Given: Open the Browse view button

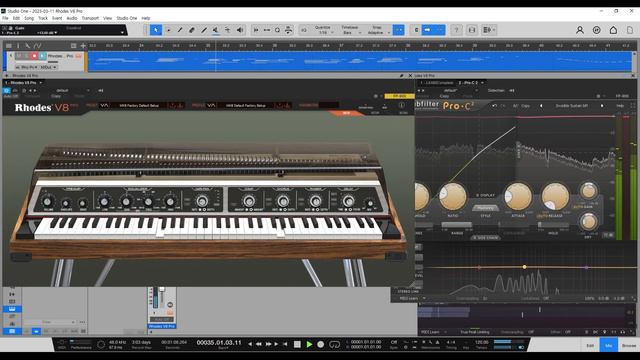Looking at the screenshot, I should [x=629, y=345].
